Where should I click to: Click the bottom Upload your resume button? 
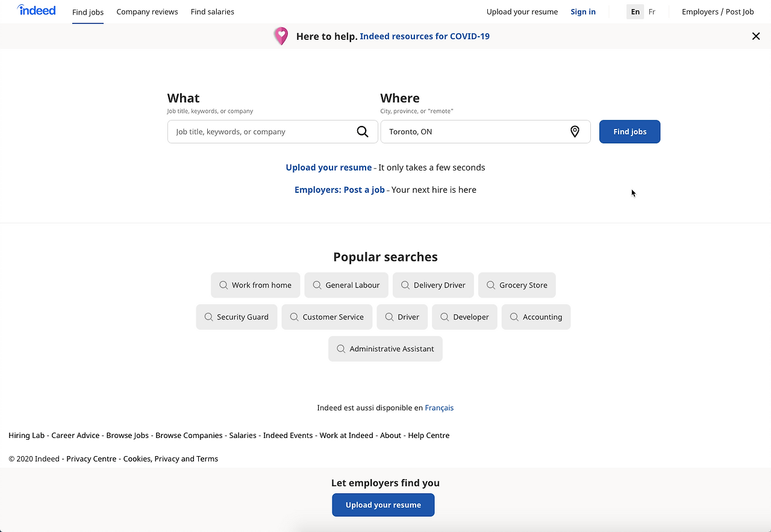[383, 505]
